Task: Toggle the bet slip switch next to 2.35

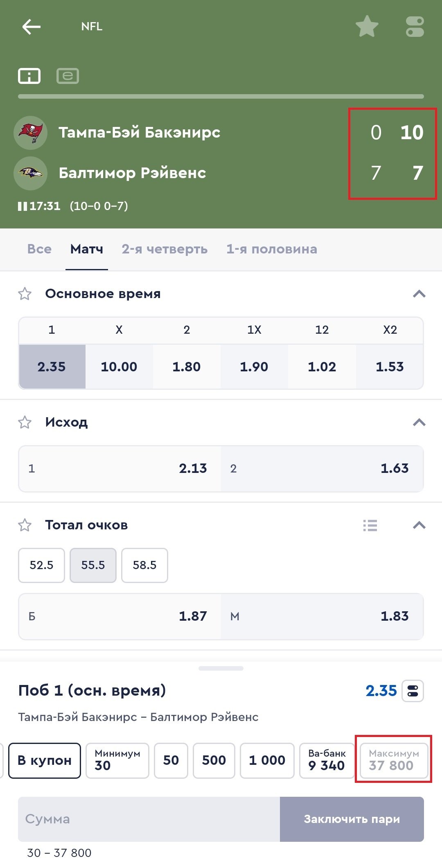Action: [413, 691]
